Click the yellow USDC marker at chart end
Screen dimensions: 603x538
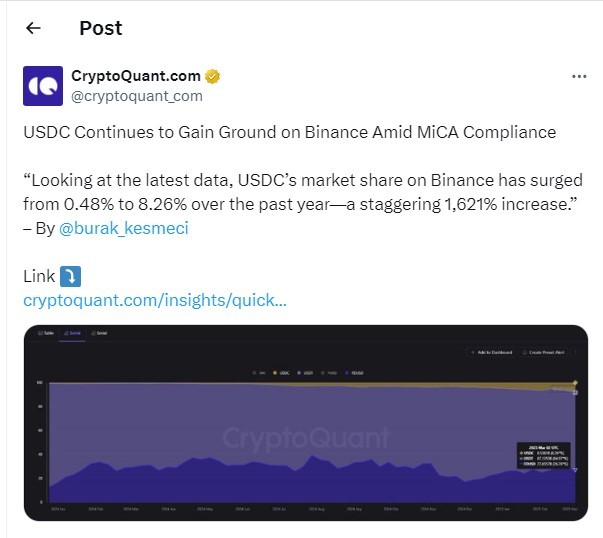pos(575,383)
